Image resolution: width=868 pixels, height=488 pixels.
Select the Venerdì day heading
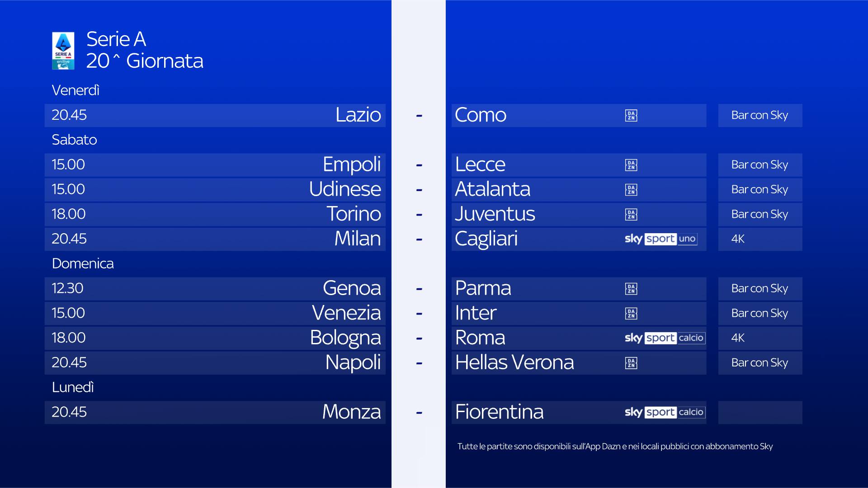pyautogui.click(x=75, y=90)
